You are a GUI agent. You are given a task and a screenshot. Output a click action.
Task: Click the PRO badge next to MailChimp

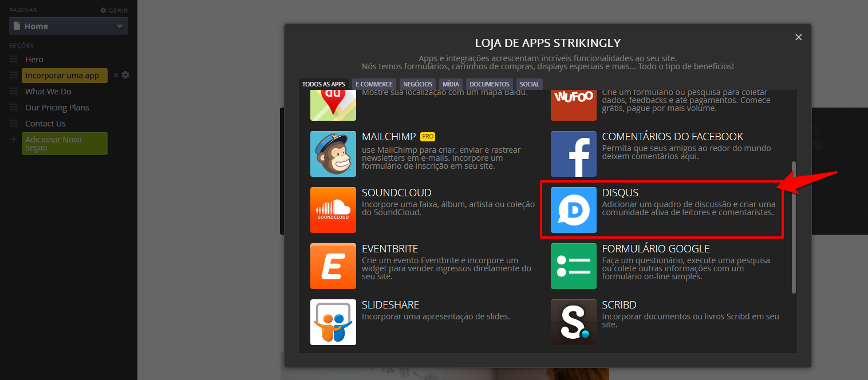tap(428, 137)
